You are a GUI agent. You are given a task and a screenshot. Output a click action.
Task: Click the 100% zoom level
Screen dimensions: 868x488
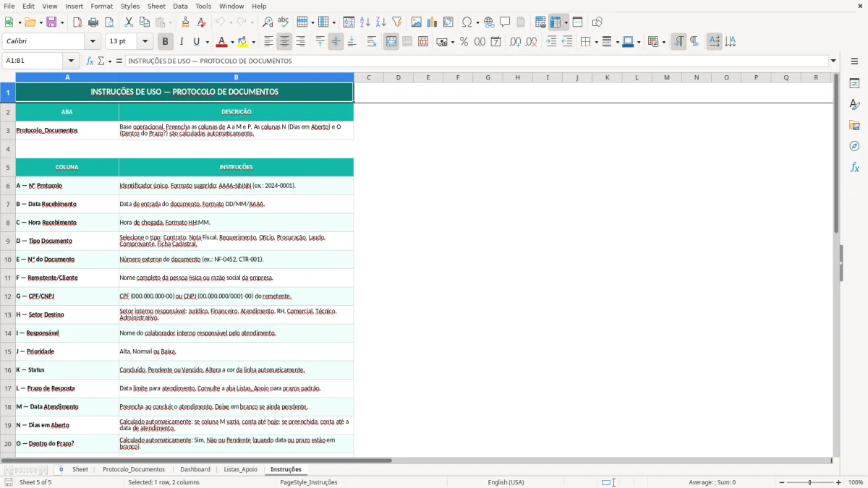[x=856, y=482]
